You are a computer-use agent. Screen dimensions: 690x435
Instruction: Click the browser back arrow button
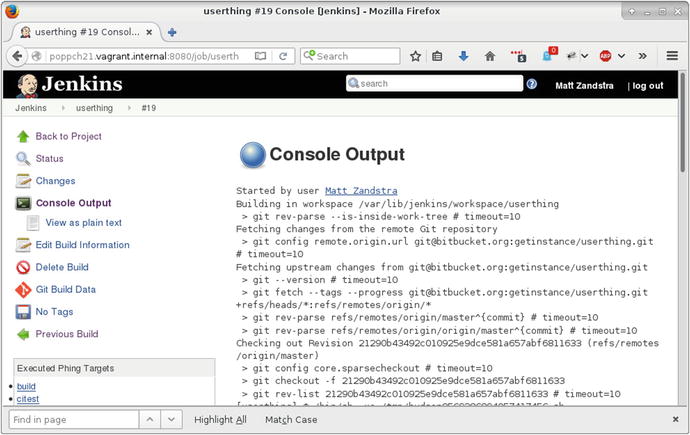pyautogui.click(x=17, y=56)
